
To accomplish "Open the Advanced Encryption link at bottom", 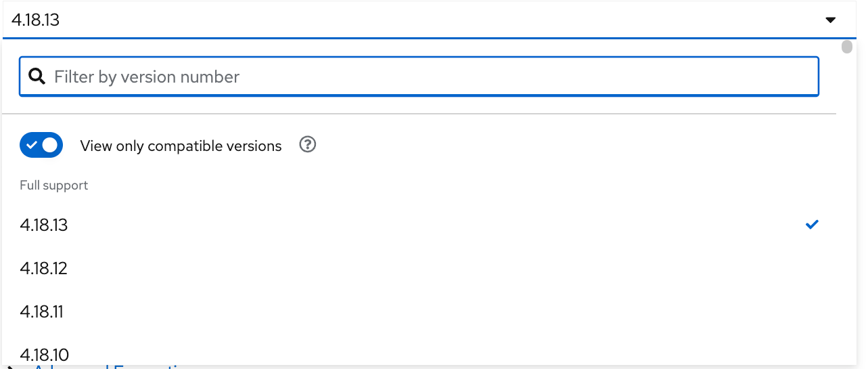I will [108, 367].
